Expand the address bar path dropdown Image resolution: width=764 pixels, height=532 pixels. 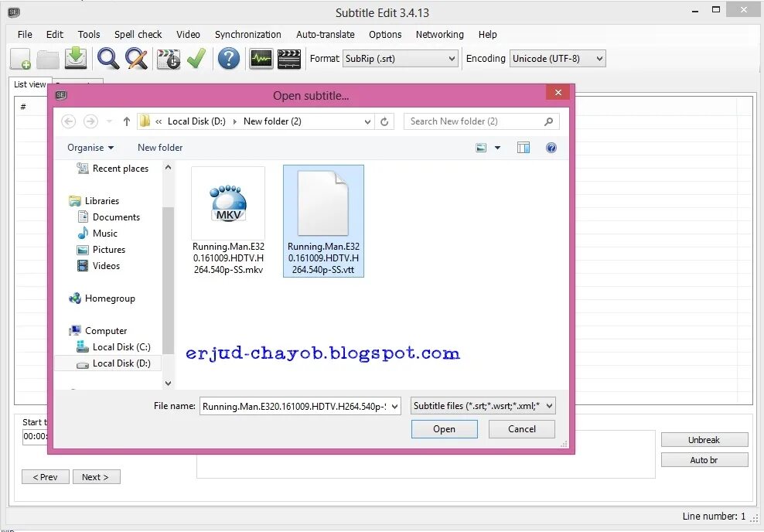click(368, 122)
